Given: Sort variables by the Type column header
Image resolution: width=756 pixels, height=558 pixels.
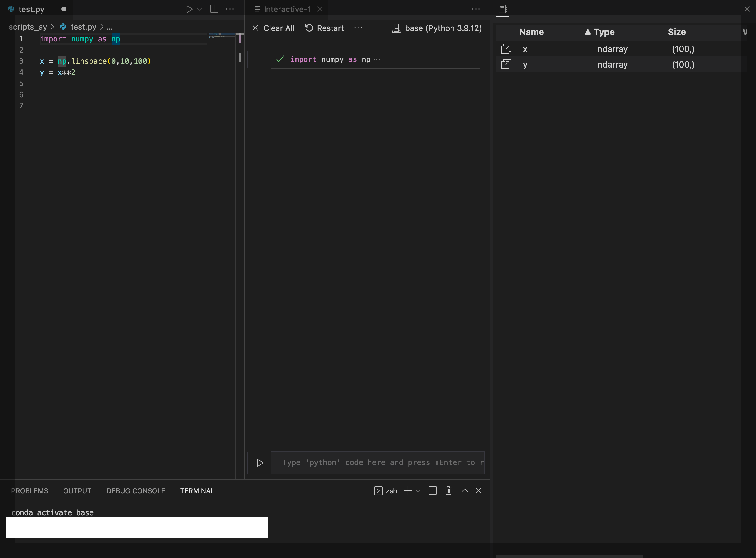Looking at the screenshot, I should coord(604,32).
